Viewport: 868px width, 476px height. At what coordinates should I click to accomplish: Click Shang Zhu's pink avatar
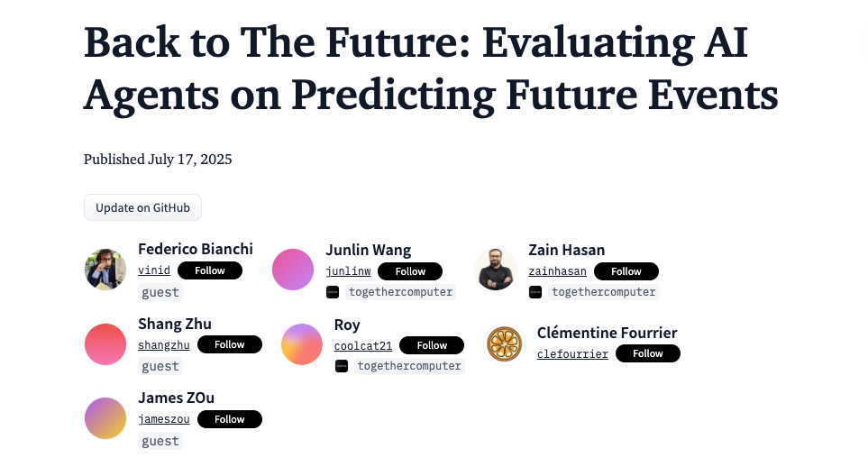tap(105, 344)
